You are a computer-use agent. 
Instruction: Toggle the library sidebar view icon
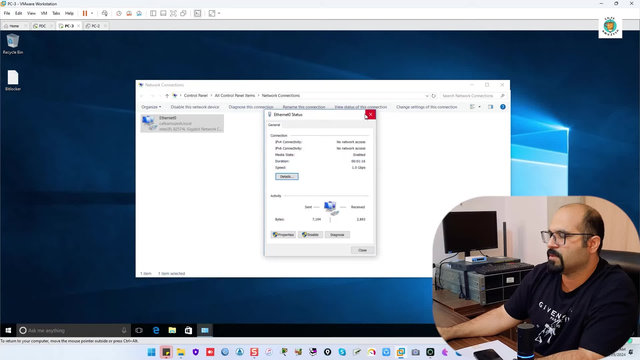[x=153, y=13]
